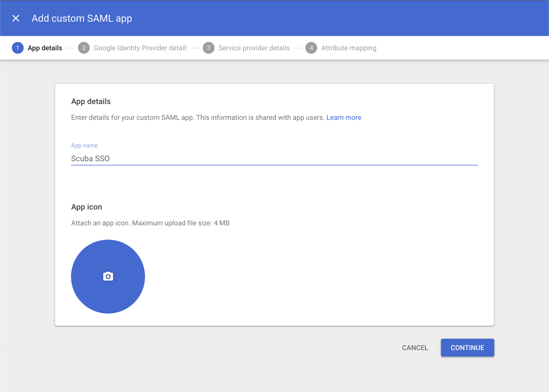This screenshot has width=549, height=392.
Task: Click the App name field with Scuba SSO
Action: pyautogui.click(x=274, y=159)
